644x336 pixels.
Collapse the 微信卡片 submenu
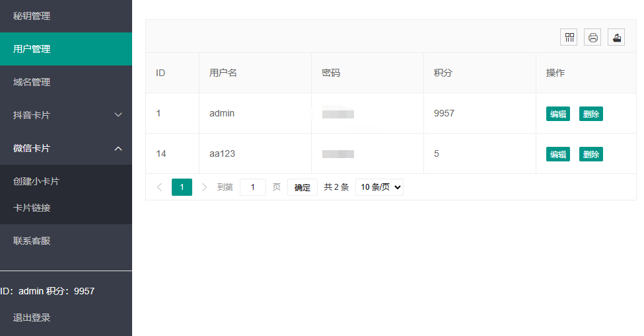coord(66,148)
